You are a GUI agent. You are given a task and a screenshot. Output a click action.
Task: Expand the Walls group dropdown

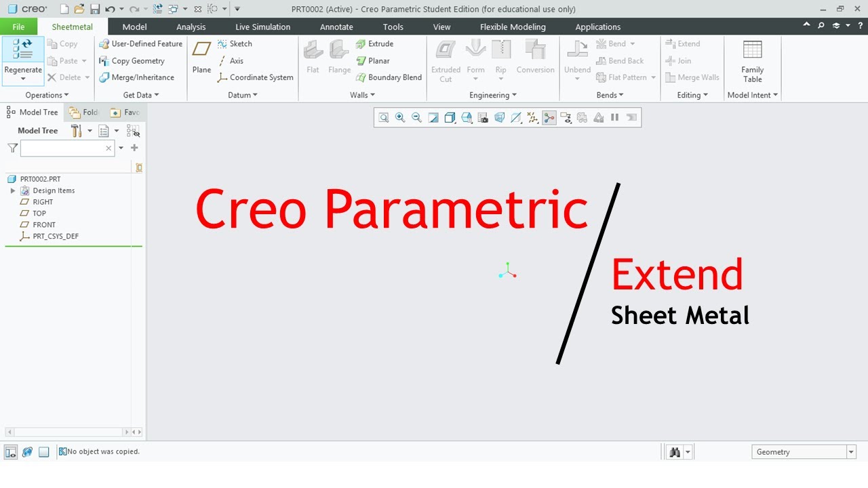(362, 95)
